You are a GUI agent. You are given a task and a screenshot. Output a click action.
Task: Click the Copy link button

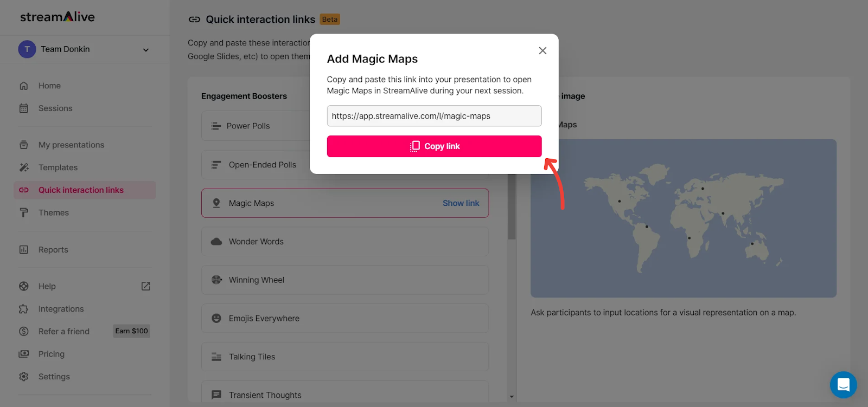pos(434,146)
